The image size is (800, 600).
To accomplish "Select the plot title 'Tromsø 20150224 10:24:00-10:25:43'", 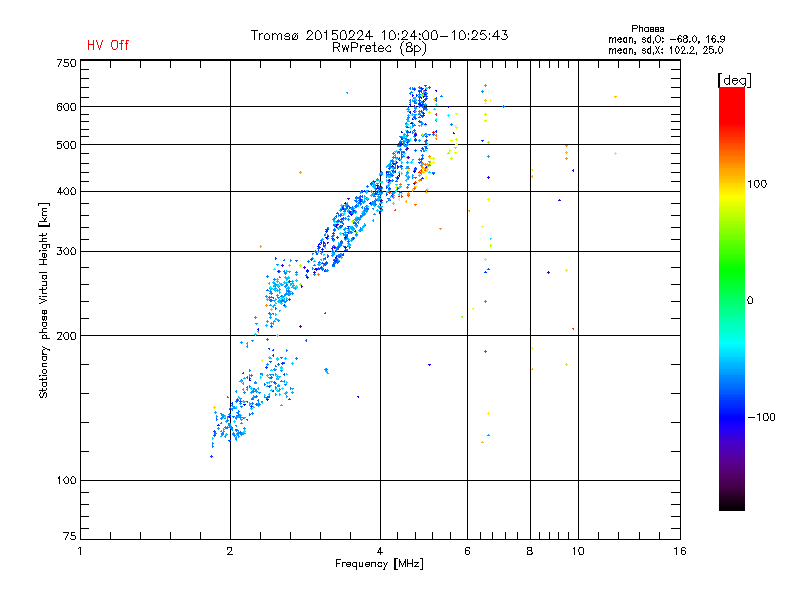I will point(379,35).
